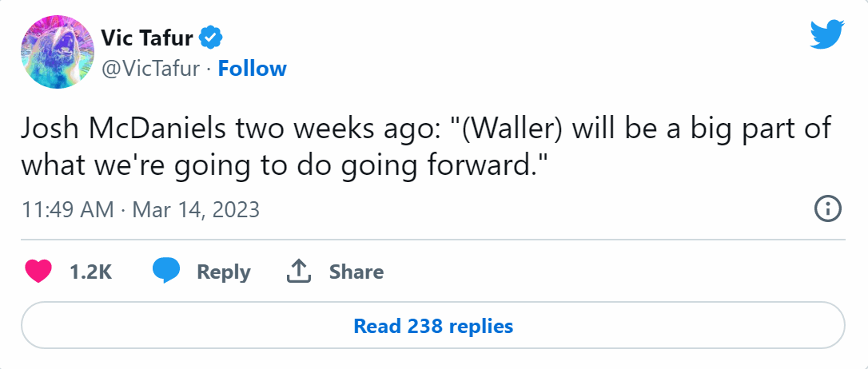Click the Vic Tafur display name

(148, 36)
